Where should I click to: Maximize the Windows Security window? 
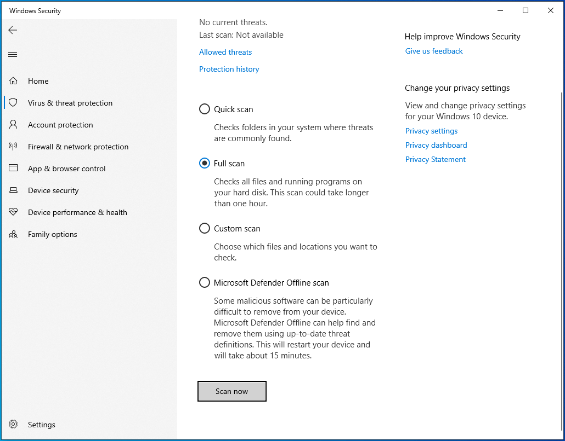[525, 10]
